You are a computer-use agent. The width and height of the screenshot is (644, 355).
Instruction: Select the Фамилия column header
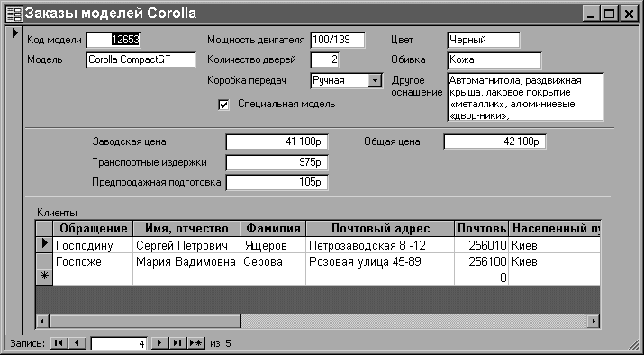click(x=273, y=229)
